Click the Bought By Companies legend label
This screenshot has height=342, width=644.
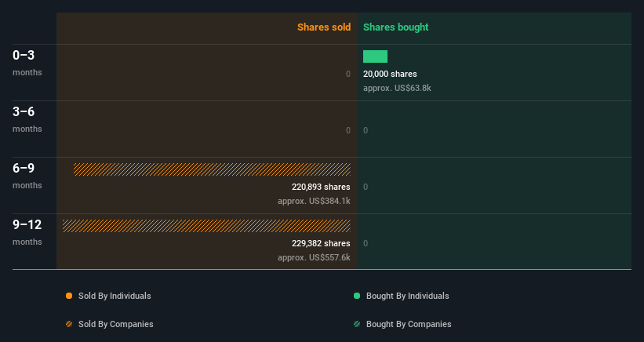[x=409, y=324]
